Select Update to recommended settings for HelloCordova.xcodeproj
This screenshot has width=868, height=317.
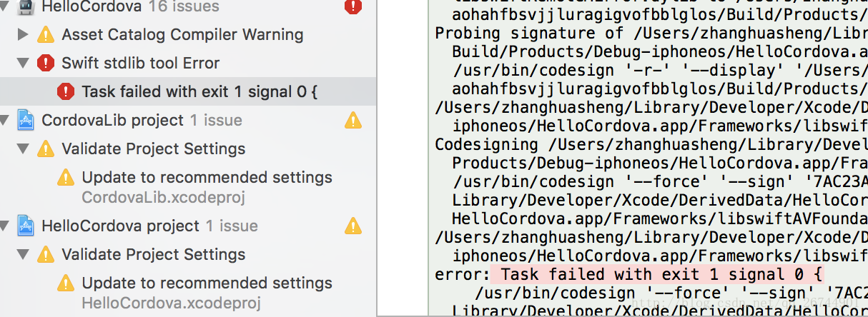coord(207,283)
